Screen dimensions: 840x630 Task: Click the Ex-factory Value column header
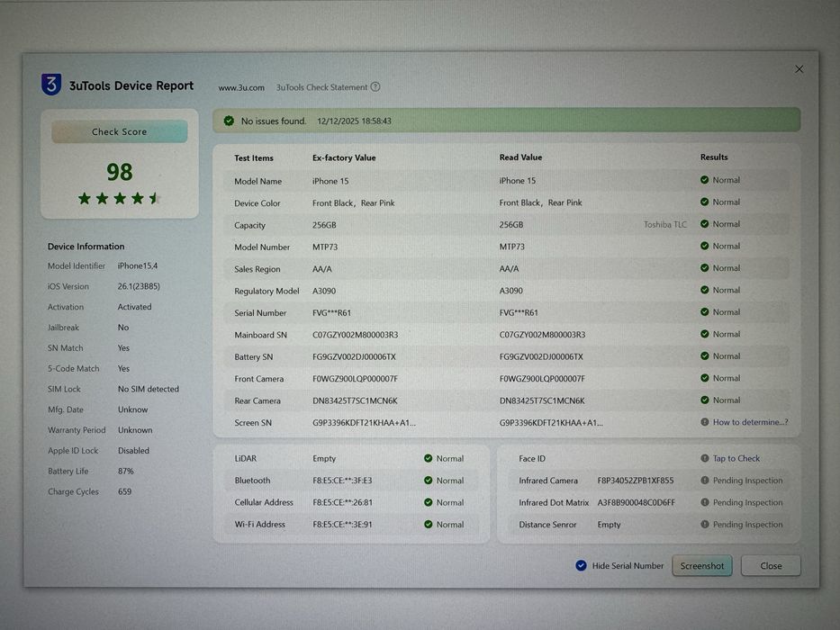click(x=344, y=157)
